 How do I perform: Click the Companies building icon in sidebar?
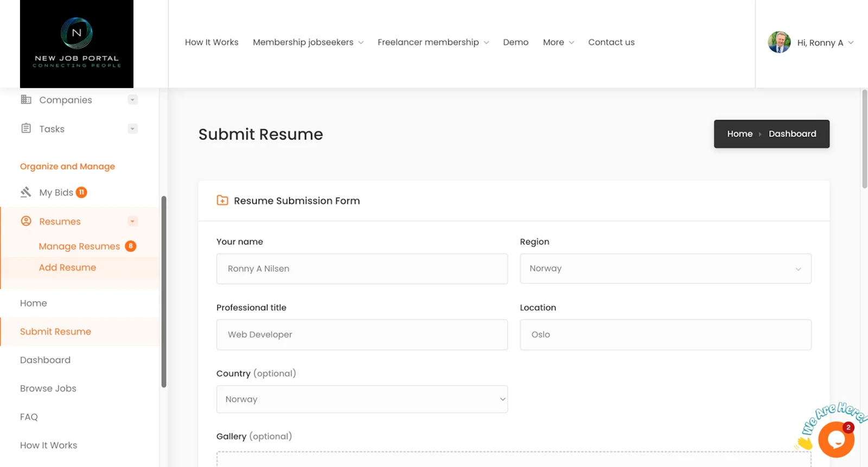pos(26,99)
